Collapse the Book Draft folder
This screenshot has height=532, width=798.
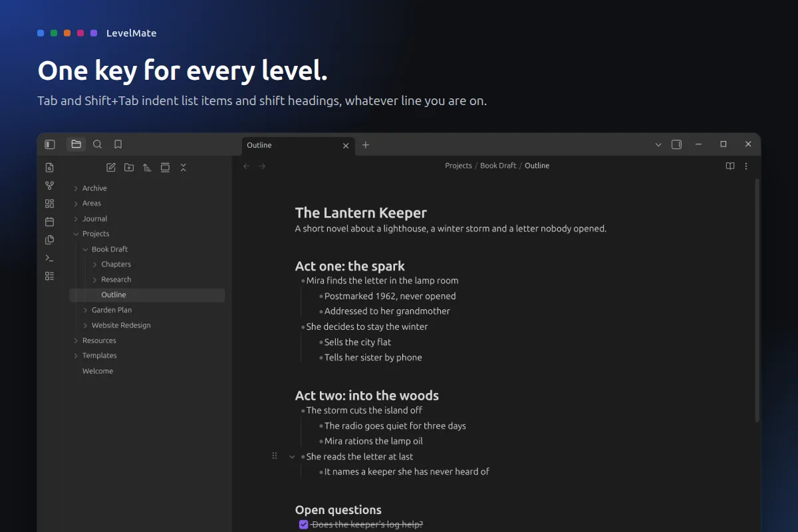[85, 249]
